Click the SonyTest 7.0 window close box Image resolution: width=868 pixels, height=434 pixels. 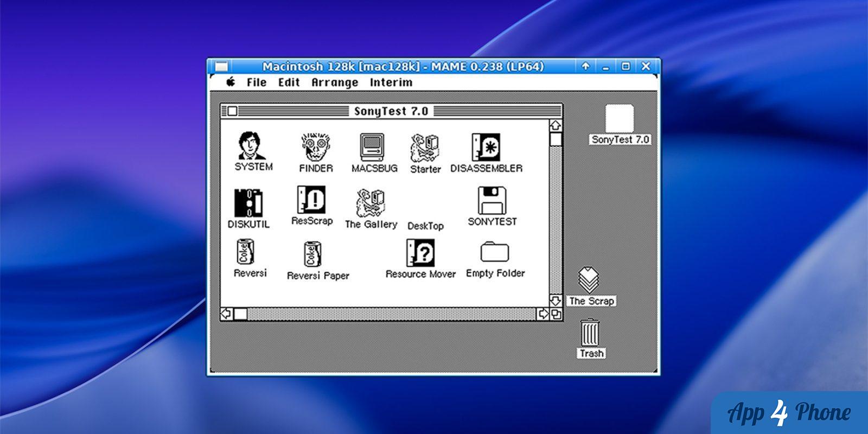[232, 111]
